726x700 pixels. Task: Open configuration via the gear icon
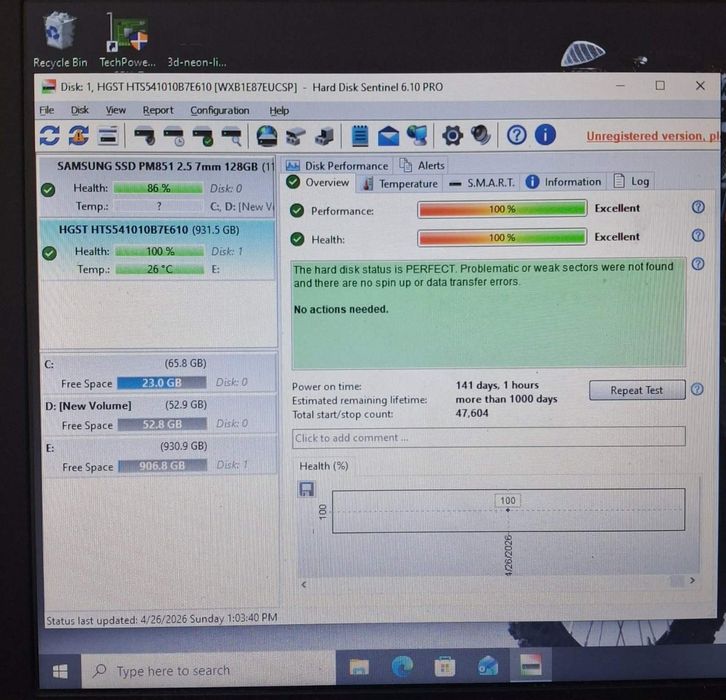click(x=452, y=136)
